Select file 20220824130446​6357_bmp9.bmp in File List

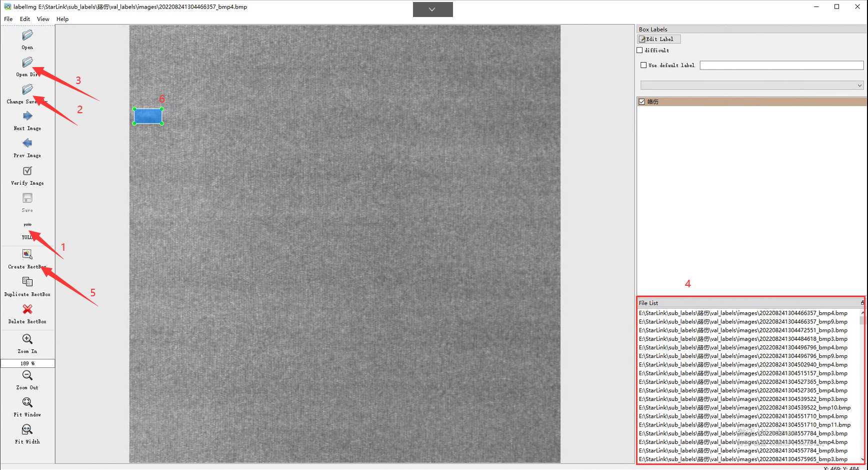click(x=743, y=322)
